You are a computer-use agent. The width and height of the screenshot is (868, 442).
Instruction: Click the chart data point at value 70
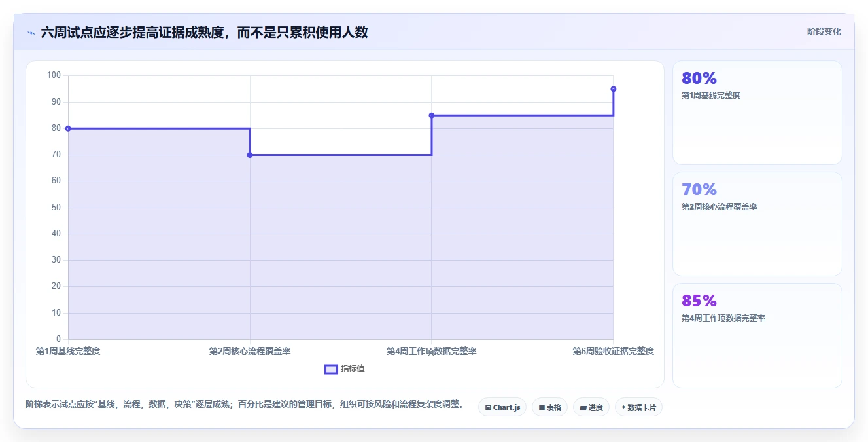point(250,155)
